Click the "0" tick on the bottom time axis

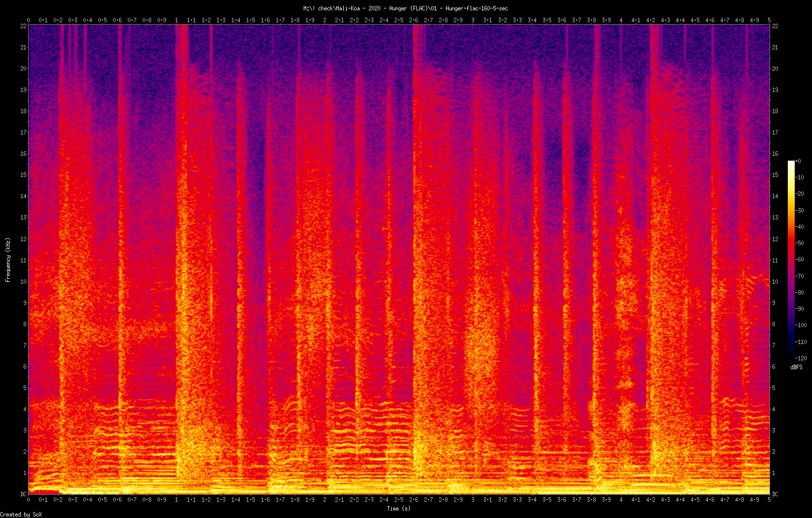pos(28,499)
